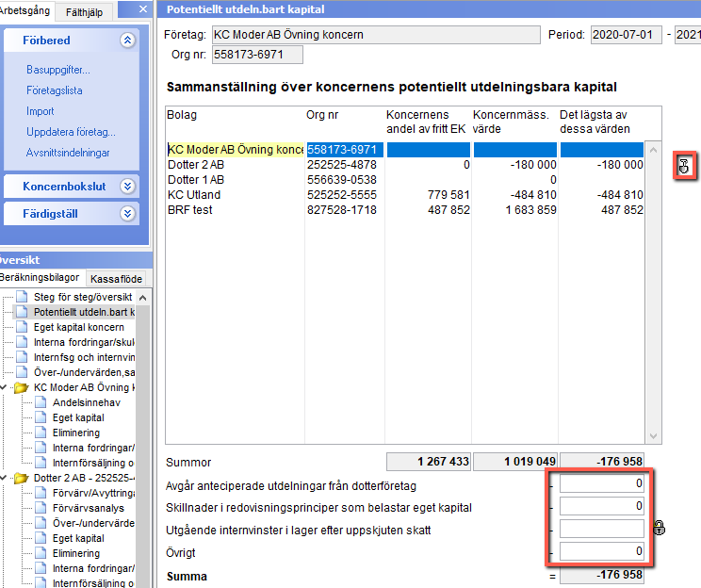Click scroll-down arrow of the company table
The height and width of the screenshot is (588, 701).
point(653,436)
